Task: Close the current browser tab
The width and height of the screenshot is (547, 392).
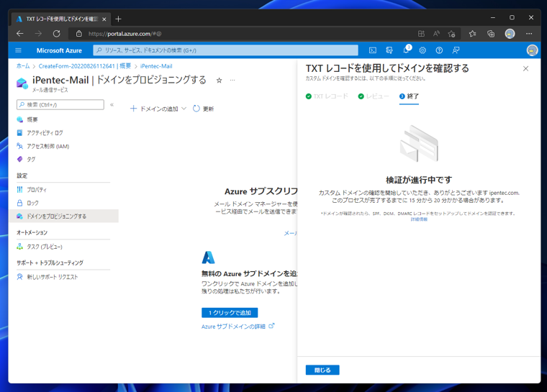Action: tap(104, 19)
